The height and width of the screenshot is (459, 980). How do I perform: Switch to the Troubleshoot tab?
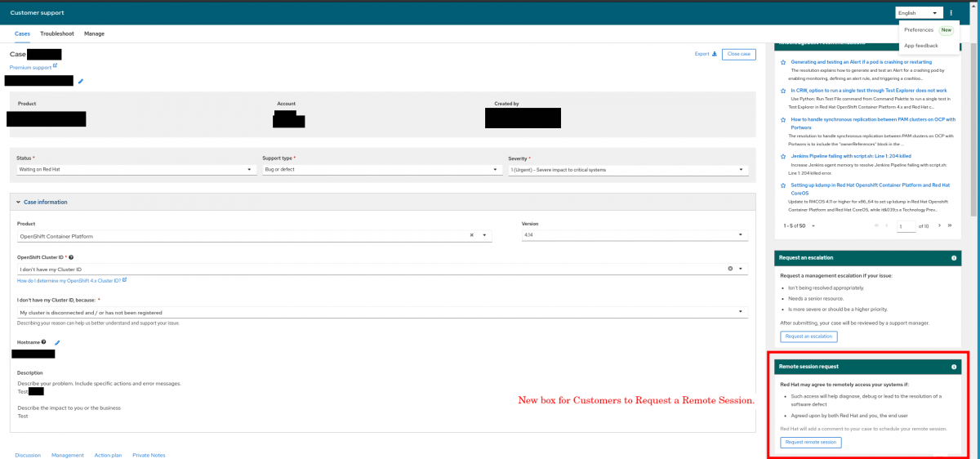coord(57,33)
